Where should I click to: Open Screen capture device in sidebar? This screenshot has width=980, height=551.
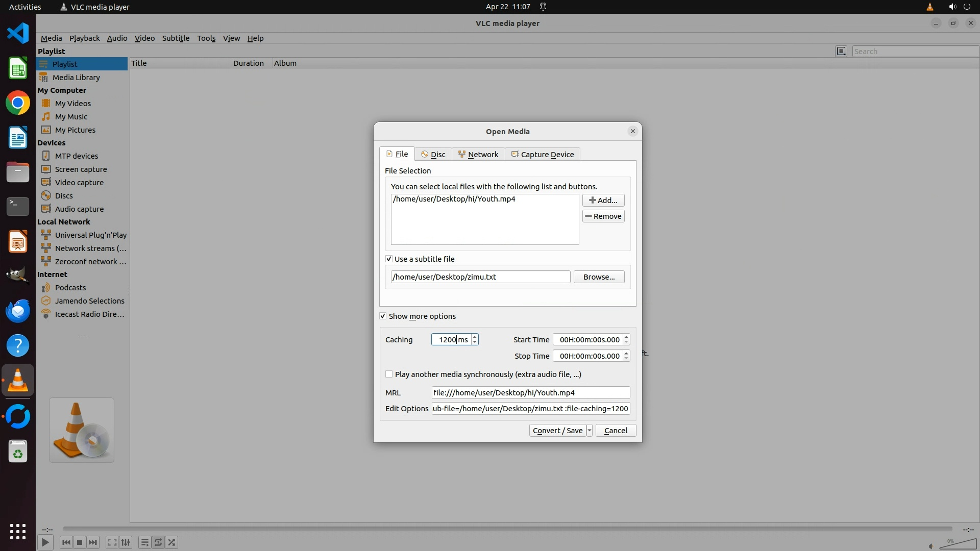(x=81, y=169)
